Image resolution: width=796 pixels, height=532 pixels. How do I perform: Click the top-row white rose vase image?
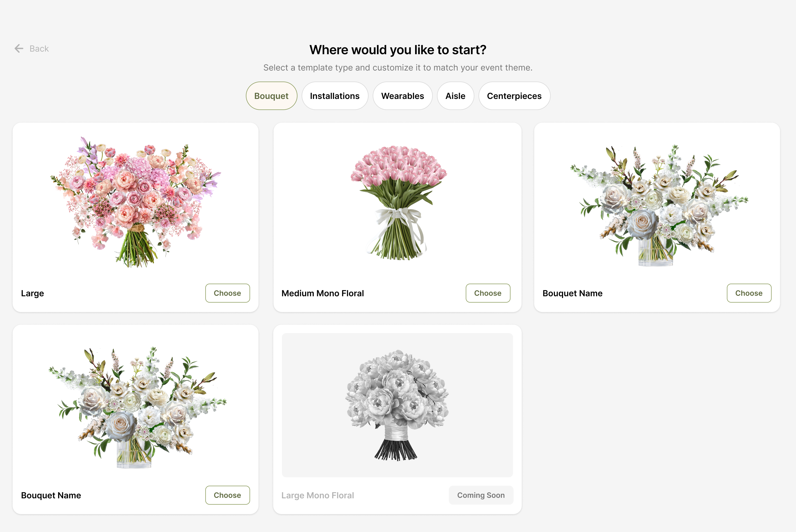(659, 205)
